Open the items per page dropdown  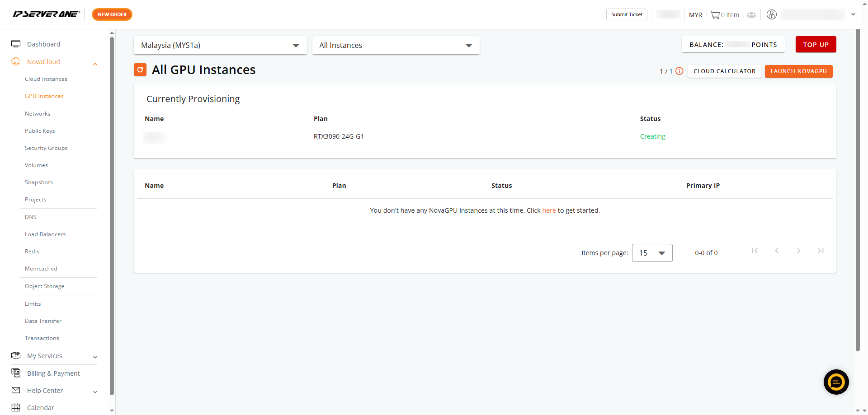tap(652, 253)
